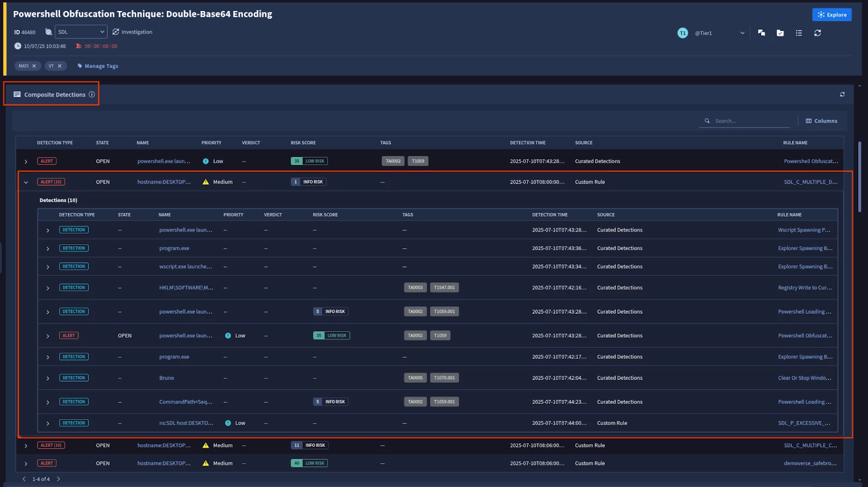Click the TA0003 tag

click(x=415, y=288)
